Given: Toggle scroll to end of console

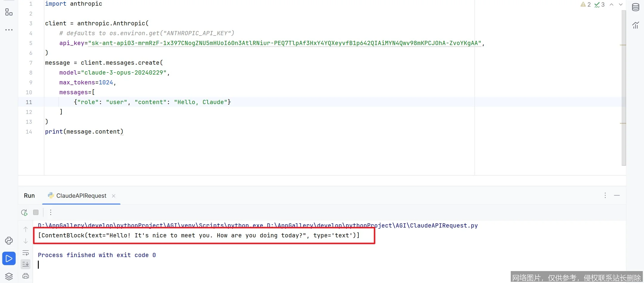Looking at the screenshot, I should [x=26, y=264].
